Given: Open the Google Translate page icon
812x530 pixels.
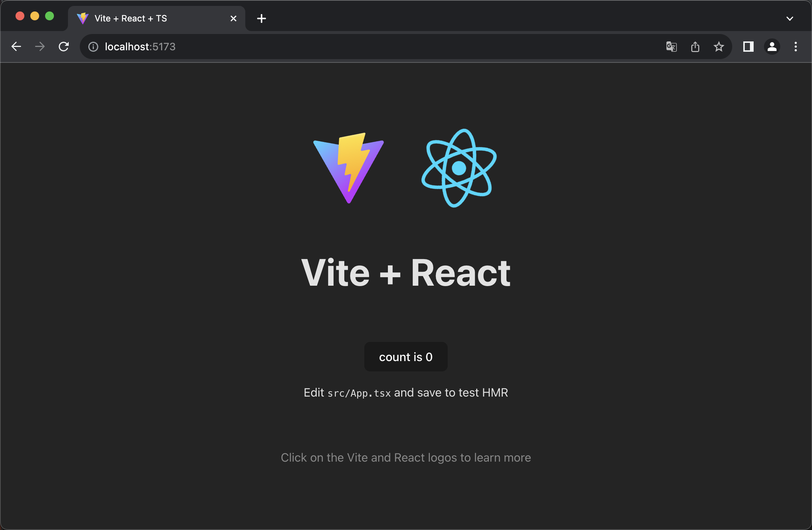Looking at the screenshot, I should (x=671, y=47).
